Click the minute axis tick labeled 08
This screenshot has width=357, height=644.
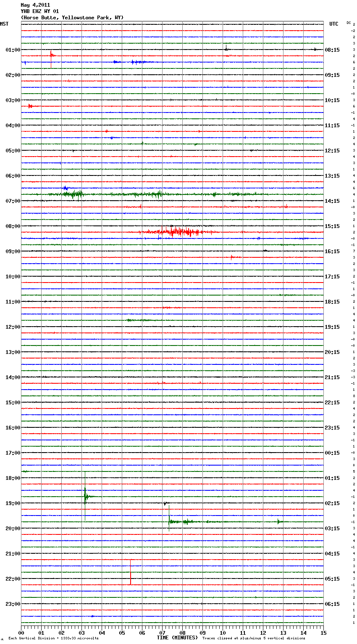pyautogui.click(x=182, y=633)
